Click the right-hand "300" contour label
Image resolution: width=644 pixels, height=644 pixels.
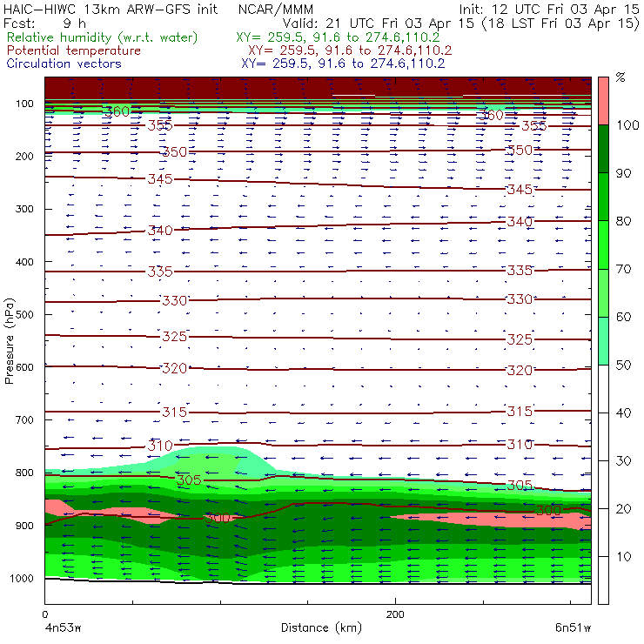coord(548,510)
